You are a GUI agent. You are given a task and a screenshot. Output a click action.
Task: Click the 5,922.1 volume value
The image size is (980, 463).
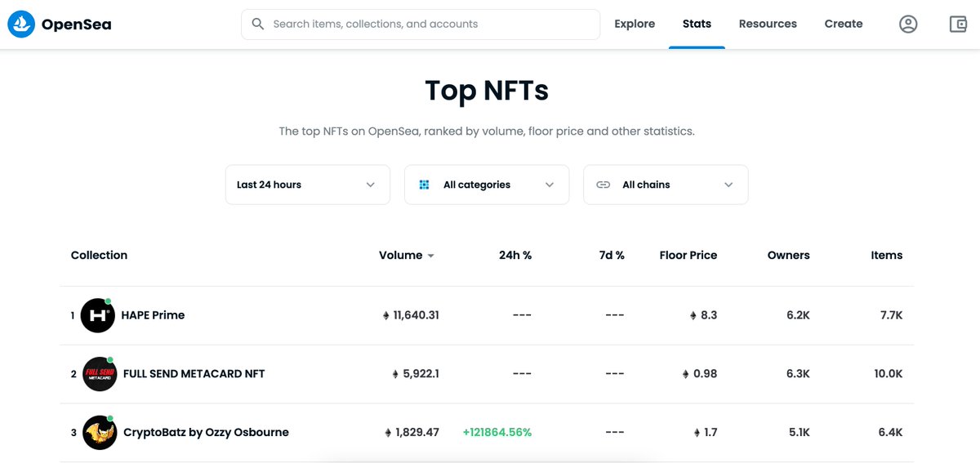(x=421, y=374)
